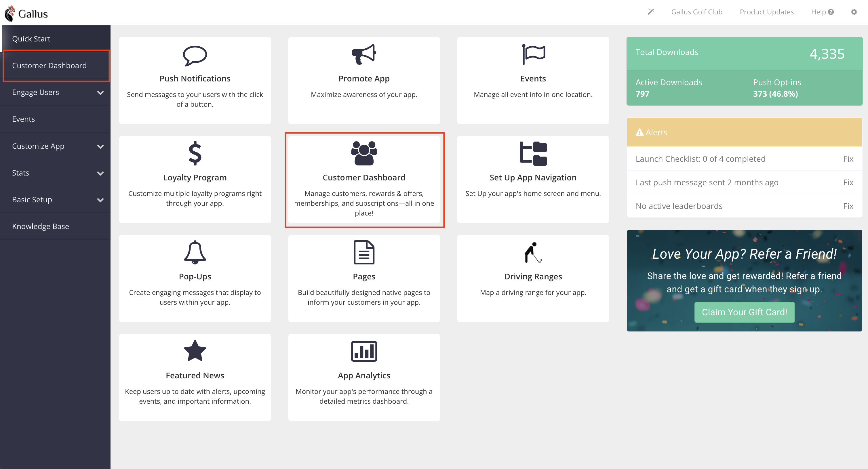868x469 pixels.
Task: Open the Set Up App Navigation title
Action: (533, 178)
